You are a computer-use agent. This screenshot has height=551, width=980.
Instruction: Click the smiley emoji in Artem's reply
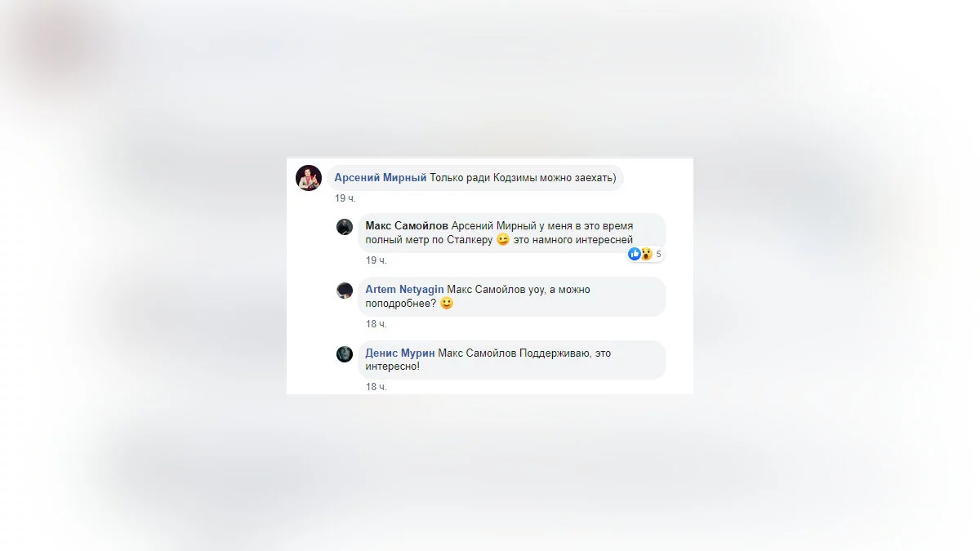(x=446, y=304)
